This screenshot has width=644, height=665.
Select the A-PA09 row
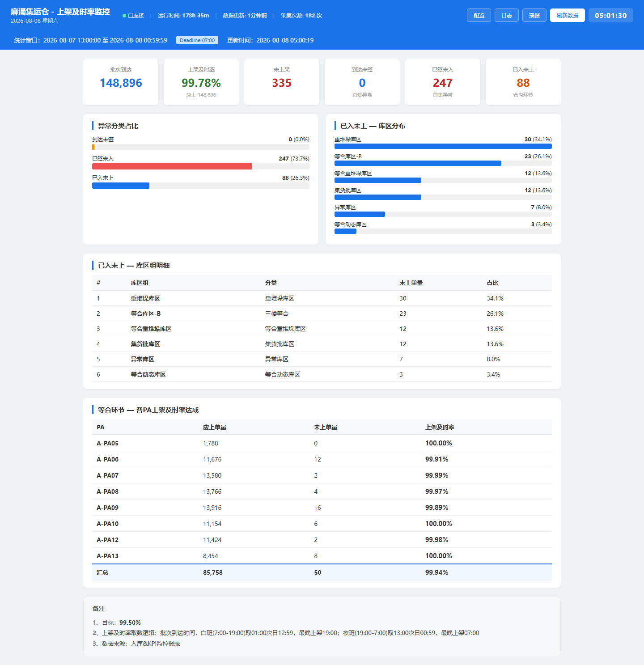[x=322, y=508]
